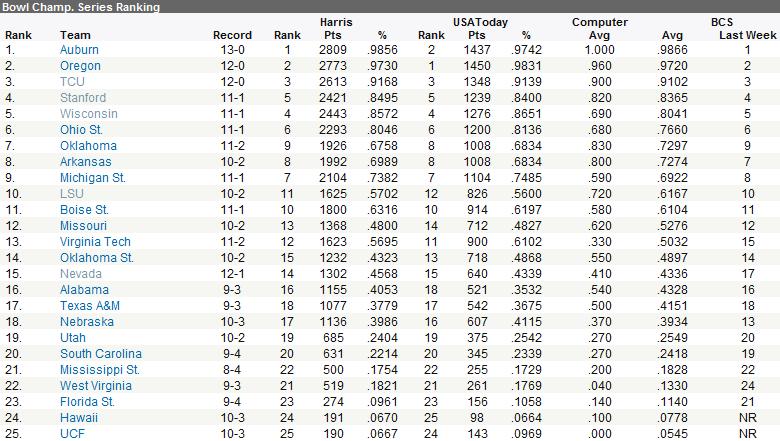Open the Boise St. link
The height and width of the screenshot is (441, 780).
click(85, 209)
